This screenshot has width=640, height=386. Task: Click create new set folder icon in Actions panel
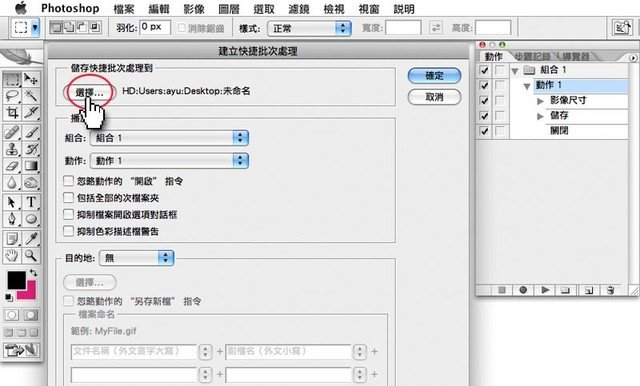click(x=565, y=290)
